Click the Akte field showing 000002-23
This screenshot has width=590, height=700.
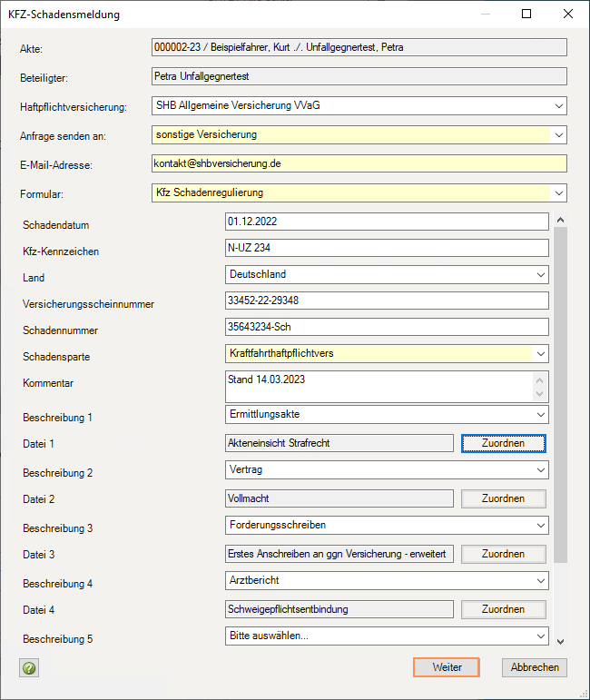[359, 47]
